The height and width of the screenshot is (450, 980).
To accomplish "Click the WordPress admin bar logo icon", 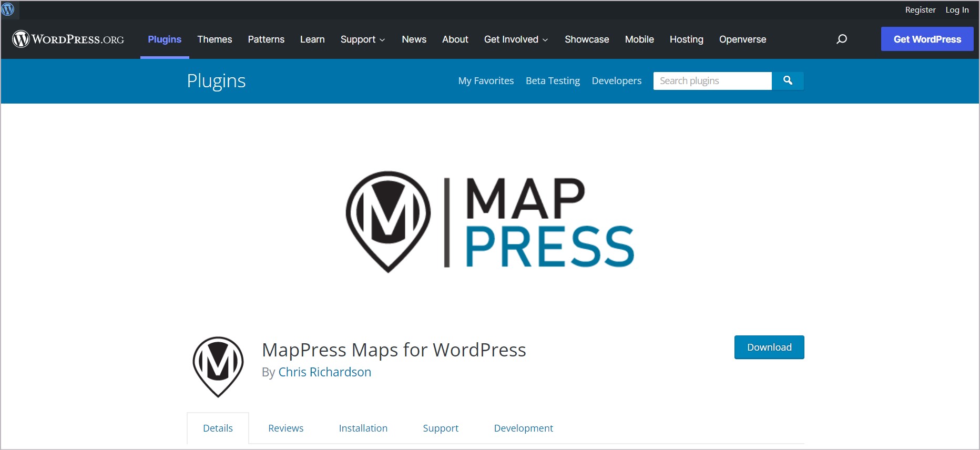I will point(8,9).
